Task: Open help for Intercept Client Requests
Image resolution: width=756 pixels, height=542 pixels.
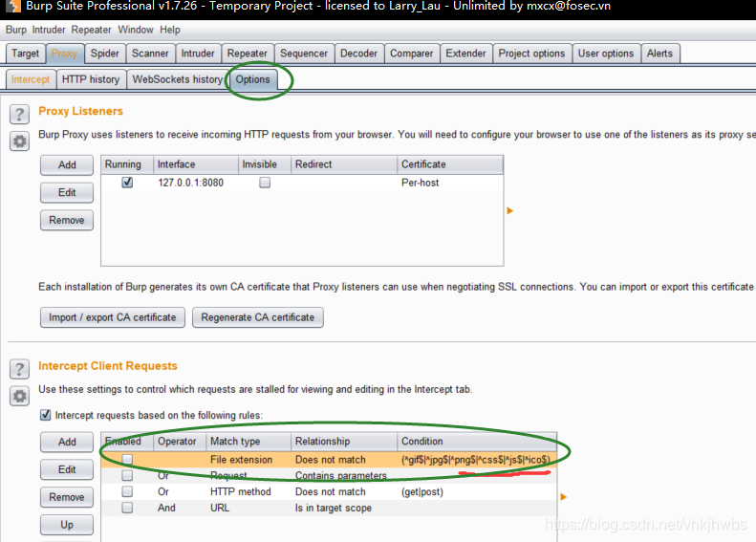Action: [x=19, y=369]
